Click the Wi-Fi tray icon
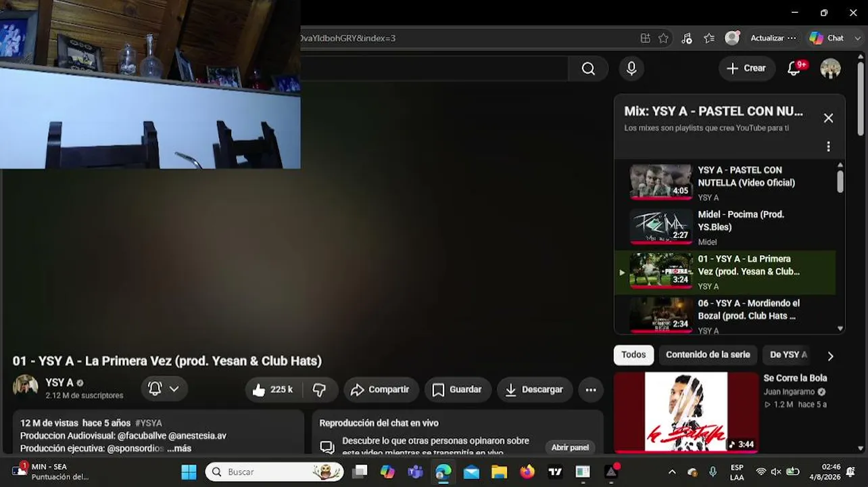Screen dimensions: 868x487 coord(761,471)
